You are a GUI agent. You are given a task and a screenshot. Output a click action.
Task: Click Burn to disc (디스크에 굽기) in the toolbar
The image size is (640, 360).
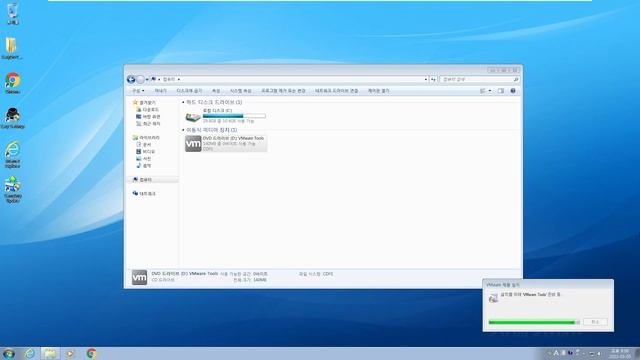(189, 91)
